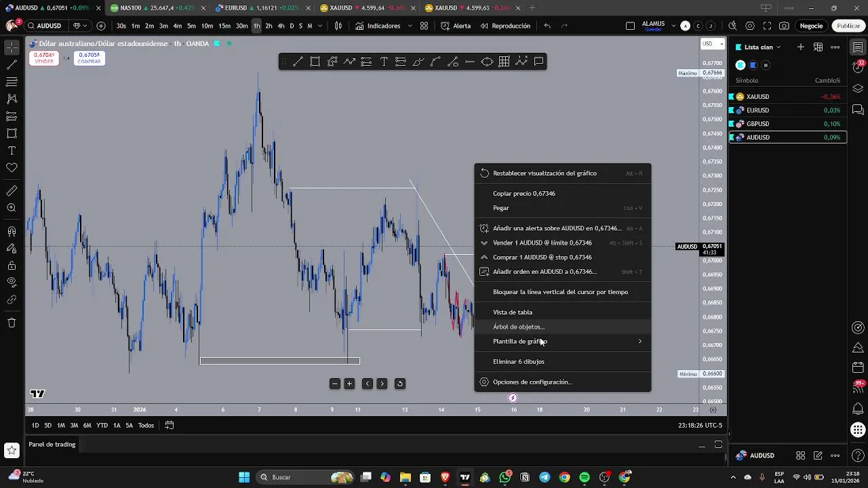Select the blue flag list filter
The width and height of the screenshot is (868, 488).
[753, 65]
